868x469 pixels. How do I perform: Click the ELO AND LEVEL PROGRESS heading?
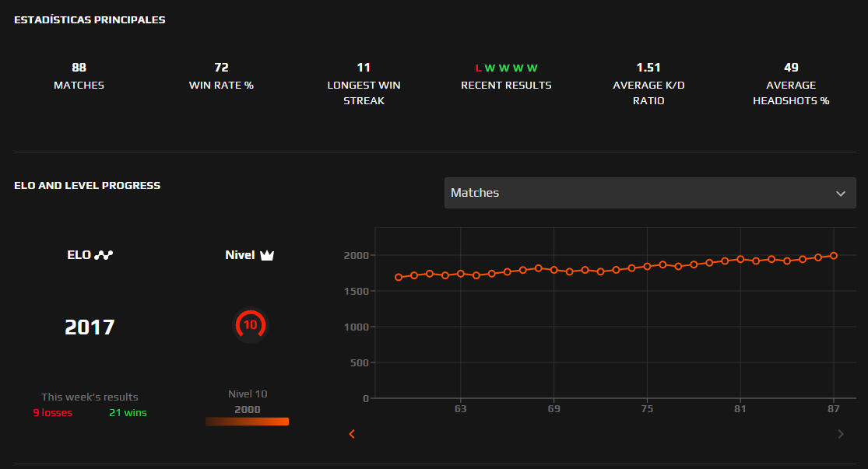[x=87, y=186]
